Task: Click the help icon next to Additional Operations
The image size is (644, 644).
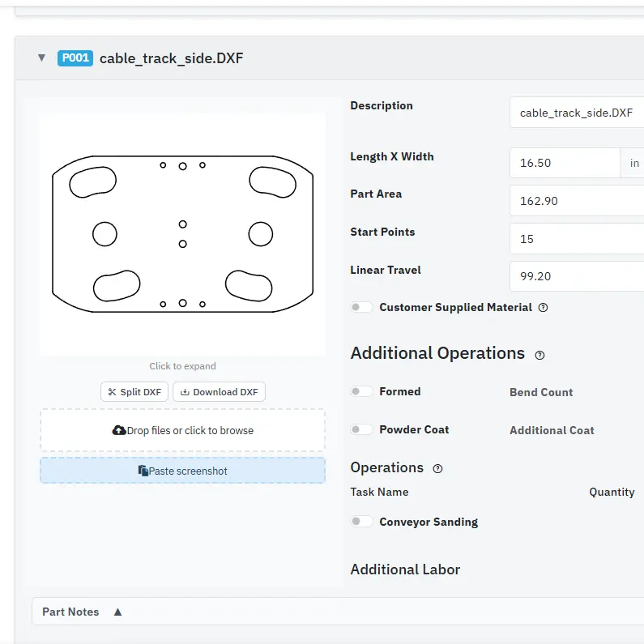Action: pyautogui.click(x=540, y=355)
